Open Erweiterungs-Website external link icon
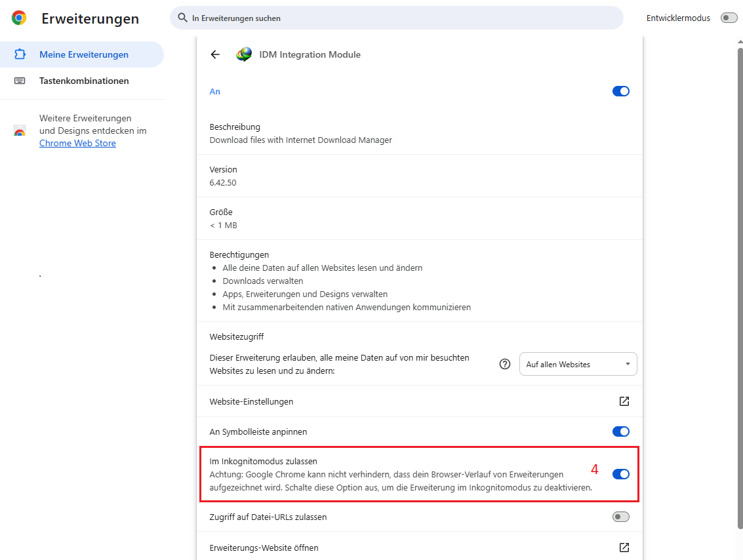Screen dimensions: 743x560 click(624, 548)
